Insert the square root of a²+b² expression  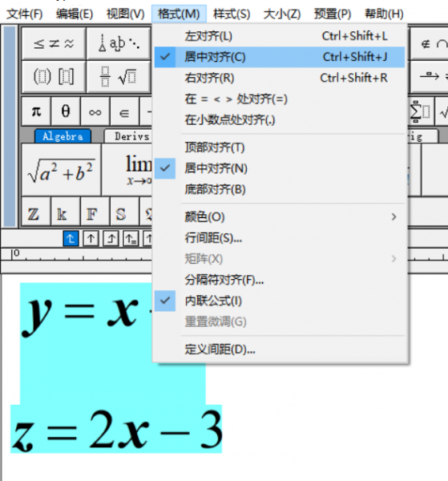[62, 170]
